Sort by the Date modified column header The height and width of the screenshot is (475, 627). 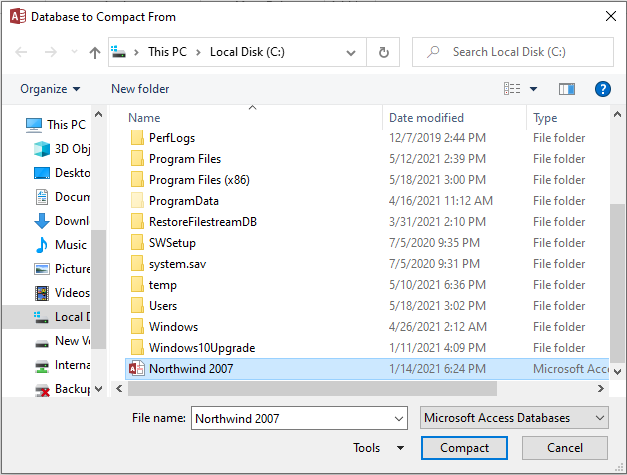point(426,118)
